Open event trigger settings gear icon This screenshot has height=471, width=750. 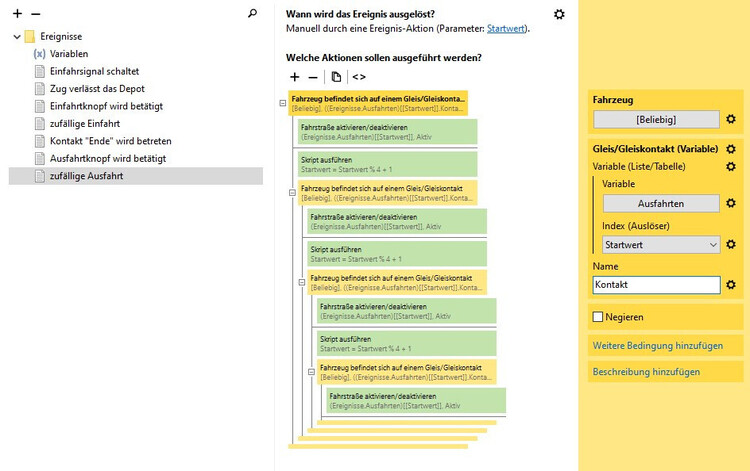pos(559,14)
